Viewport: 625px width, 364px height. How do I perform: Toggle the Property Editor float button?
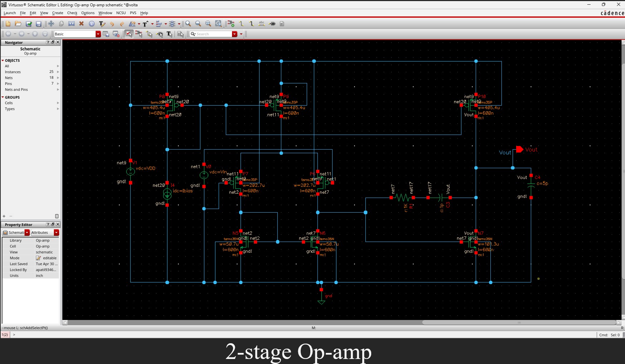53,224
